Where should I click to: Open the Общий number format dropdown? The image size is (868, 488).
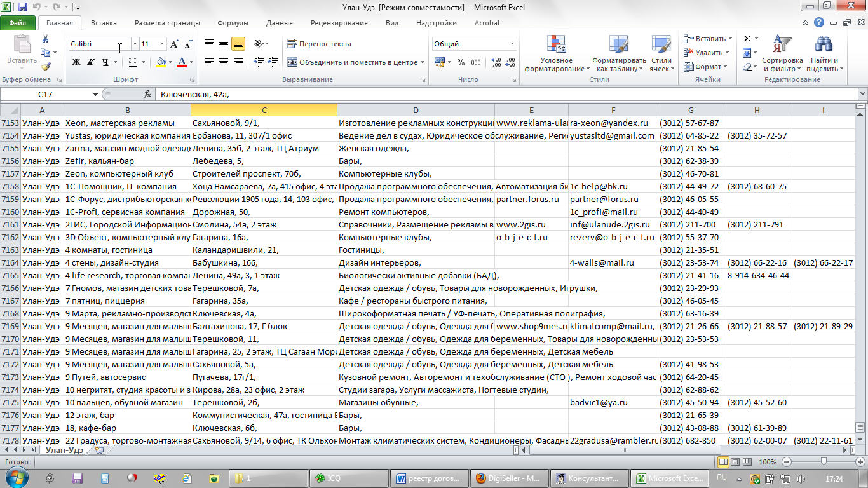coord(512,44)
